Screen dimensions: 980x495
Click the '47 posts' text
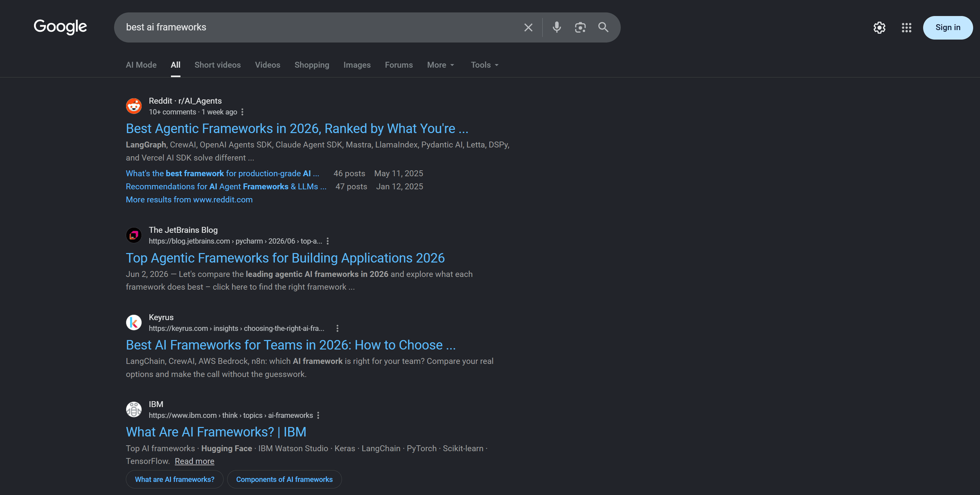[351, 186]
